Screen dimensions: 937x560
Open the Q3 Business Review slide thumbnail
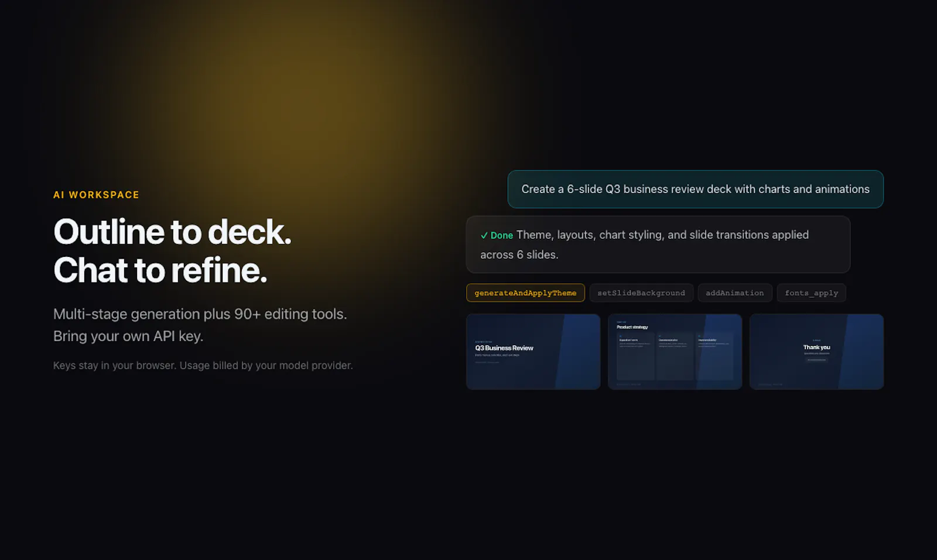pos(534,352)
